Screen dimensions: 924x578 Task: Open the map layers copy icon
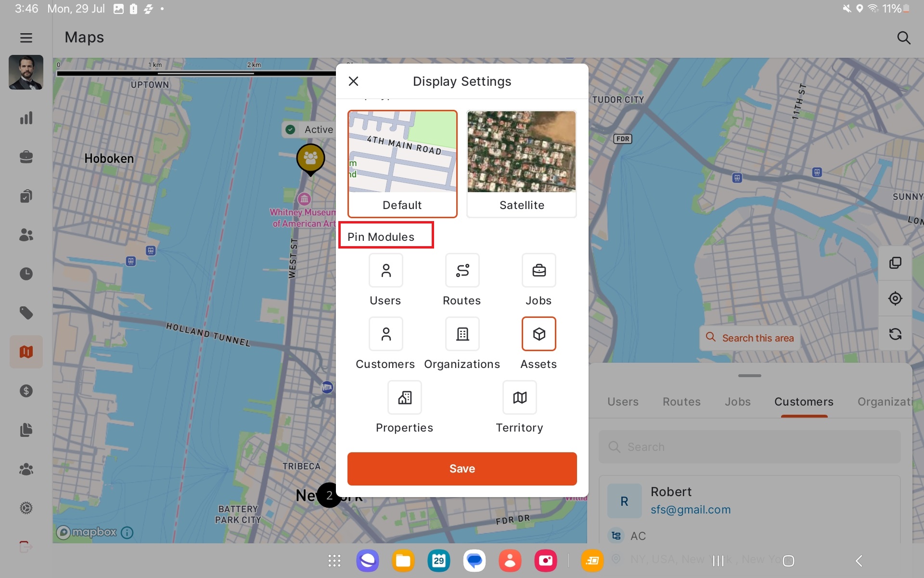[x=895, y=263]
